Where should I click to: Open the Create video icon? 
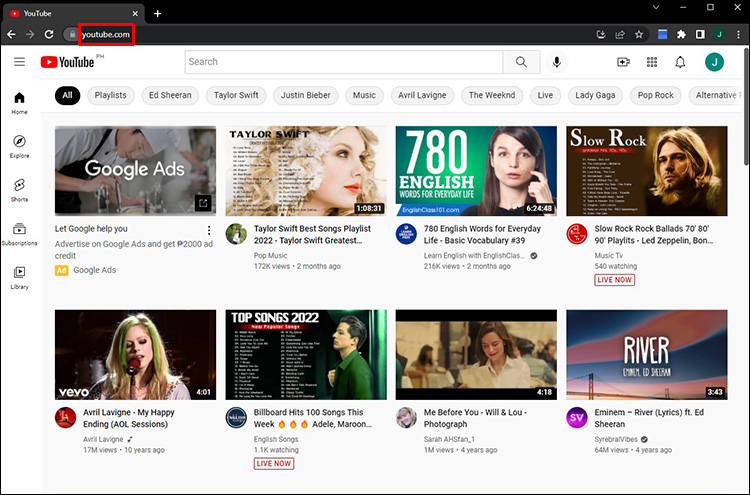pyautogui.click(x=623, y=62)
